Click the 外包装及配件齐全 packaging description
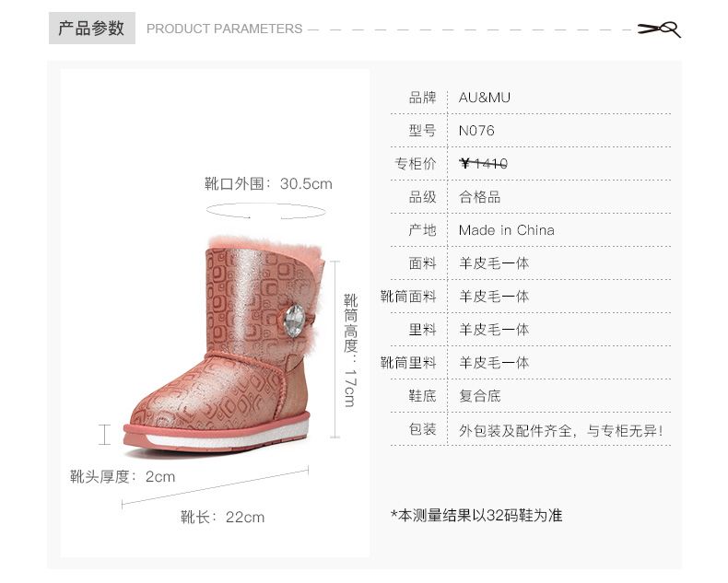The width and height of the screenshot is (728, 583). click(x=561, y=431)
